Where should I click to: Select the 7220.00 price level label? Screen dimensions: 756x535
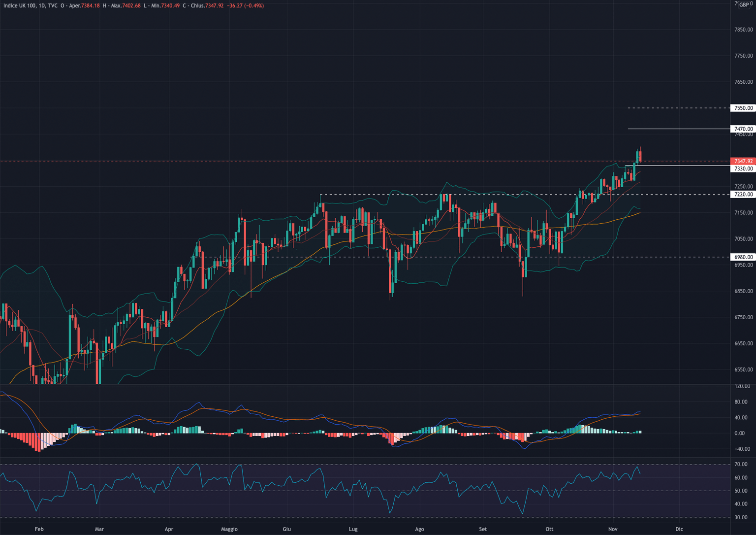(x=743, y=195)
